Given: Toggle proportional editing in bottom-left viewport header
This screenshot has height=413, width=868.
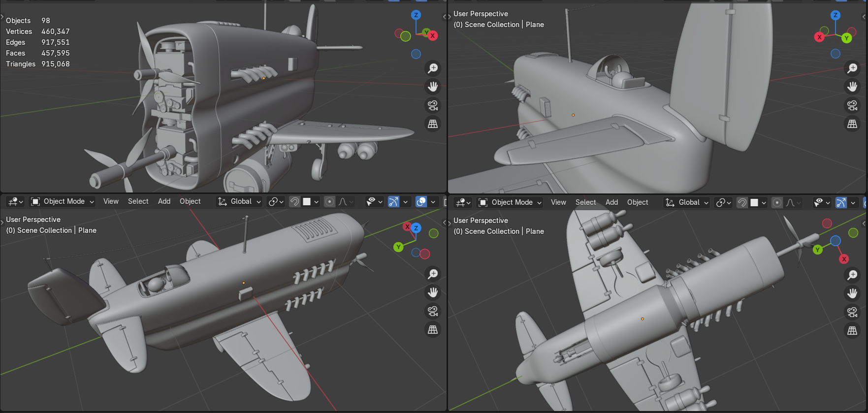Looking at the screenshot, I should [x=330, y=201].
